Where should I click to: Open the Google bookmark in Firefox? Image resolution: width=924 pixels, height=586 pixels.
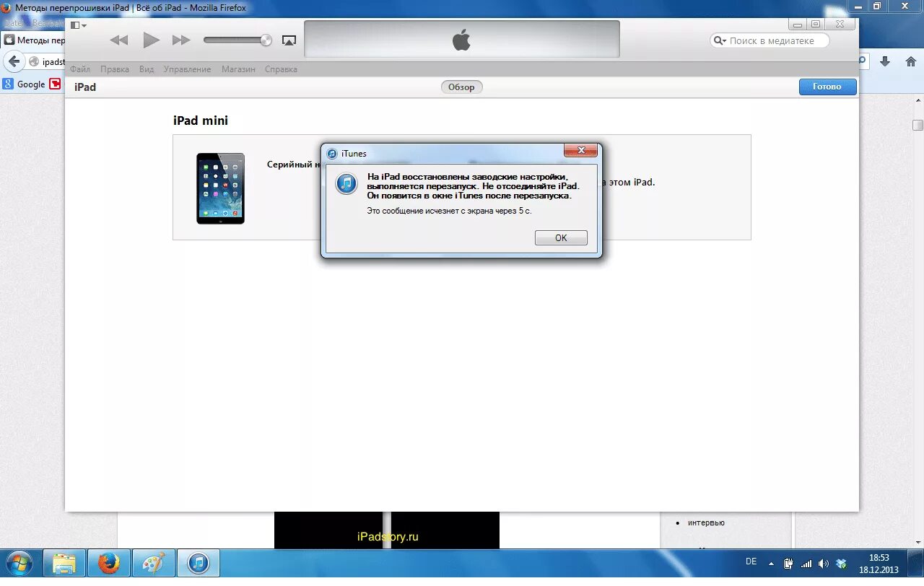(24, 84)
